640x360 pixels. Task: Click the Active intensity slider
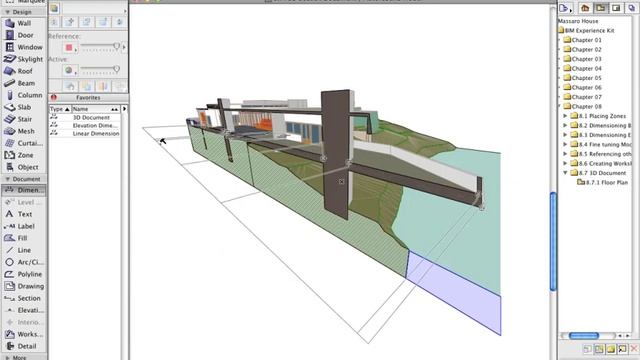[x=100, y=70]
